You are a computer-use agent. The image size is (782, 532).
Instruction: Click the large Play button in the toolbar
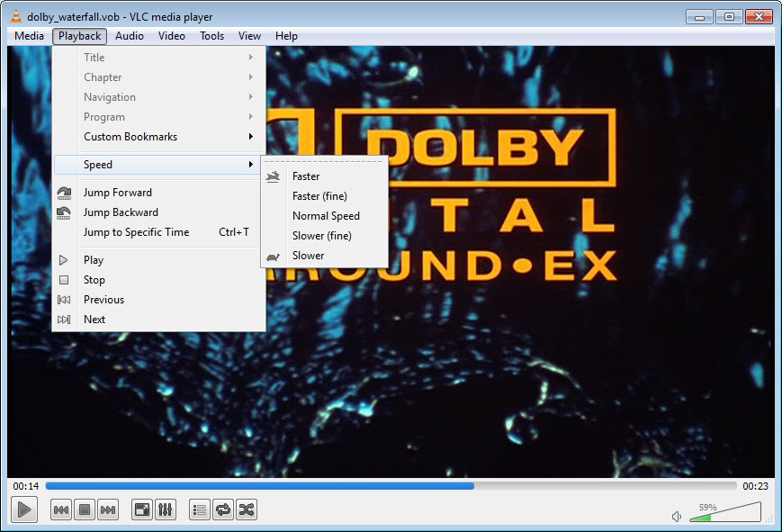24,509
